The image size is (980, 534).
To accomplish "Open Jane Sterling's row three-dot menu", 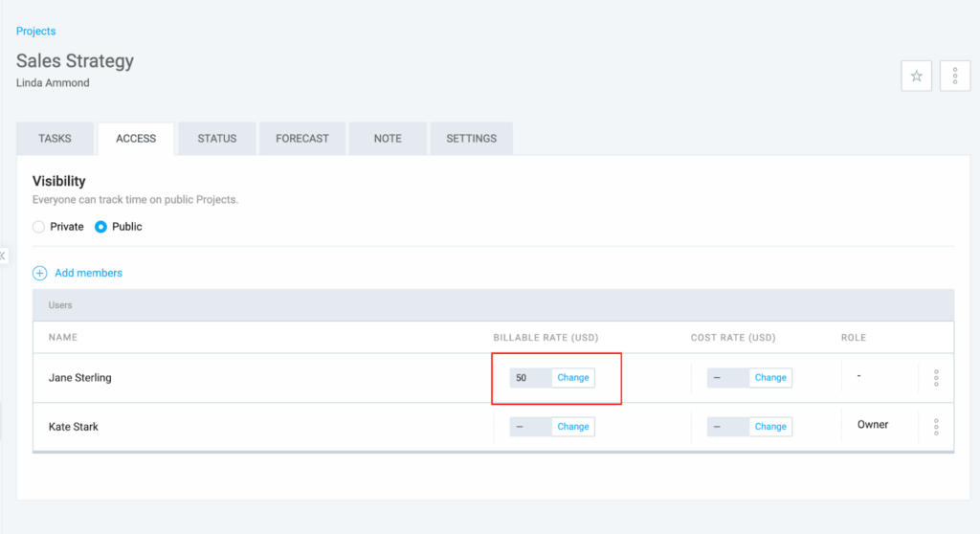I will coord(936,378).
